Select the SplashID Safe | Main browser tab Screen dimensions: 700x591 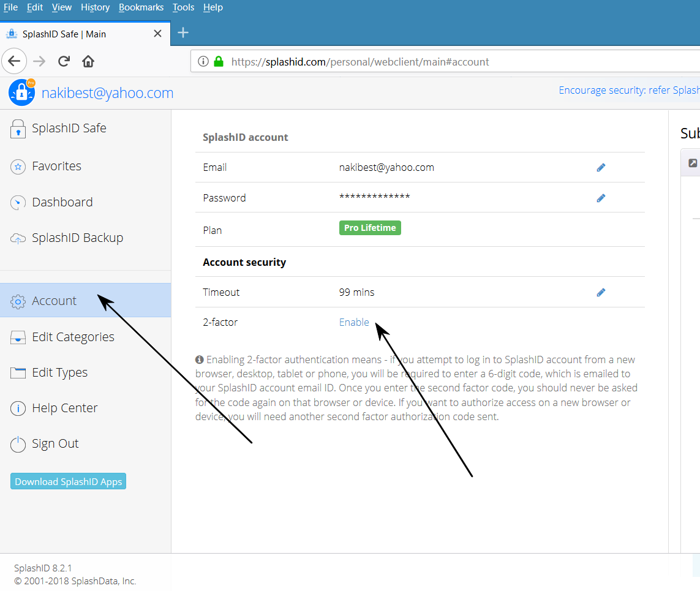[x=85, y=34]
